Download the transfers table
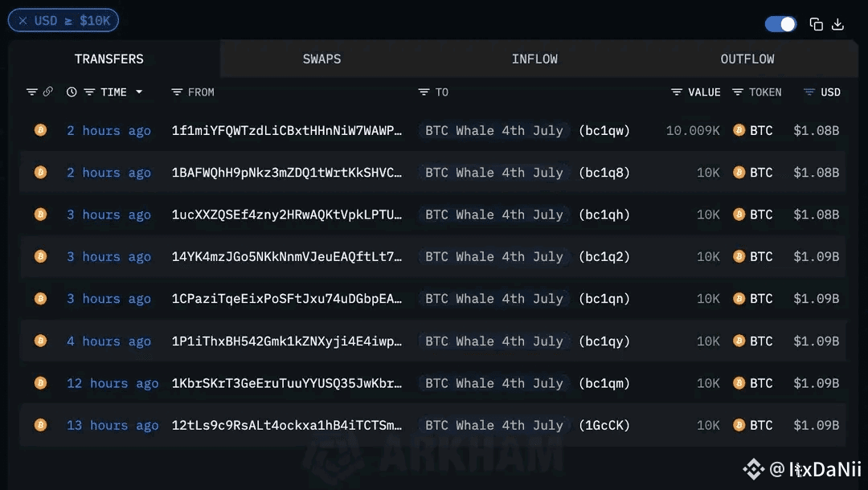Image resolution: width=868 pixels, height=490 pixels. point(837,24)
